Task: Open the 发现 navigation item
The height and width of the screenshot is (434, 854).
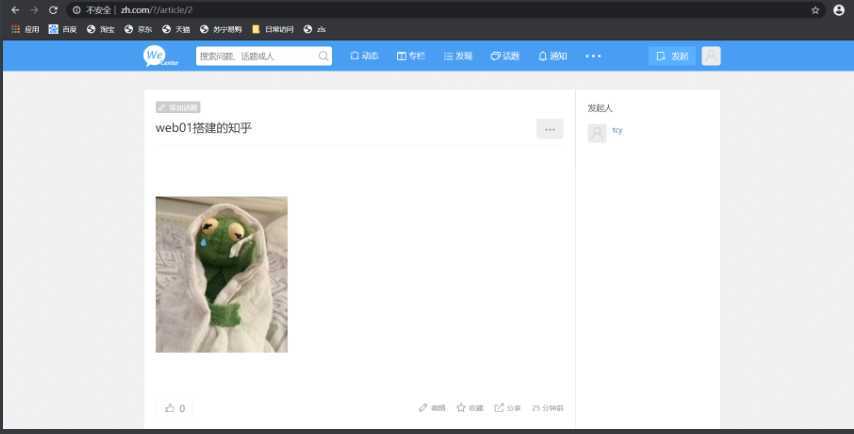Action: pos(458,56)
